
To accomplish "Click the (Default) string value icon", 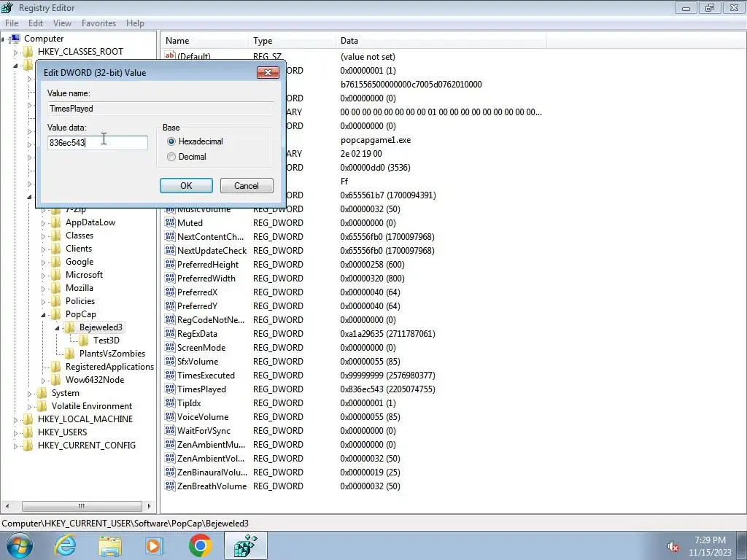I will coord(170,55).
